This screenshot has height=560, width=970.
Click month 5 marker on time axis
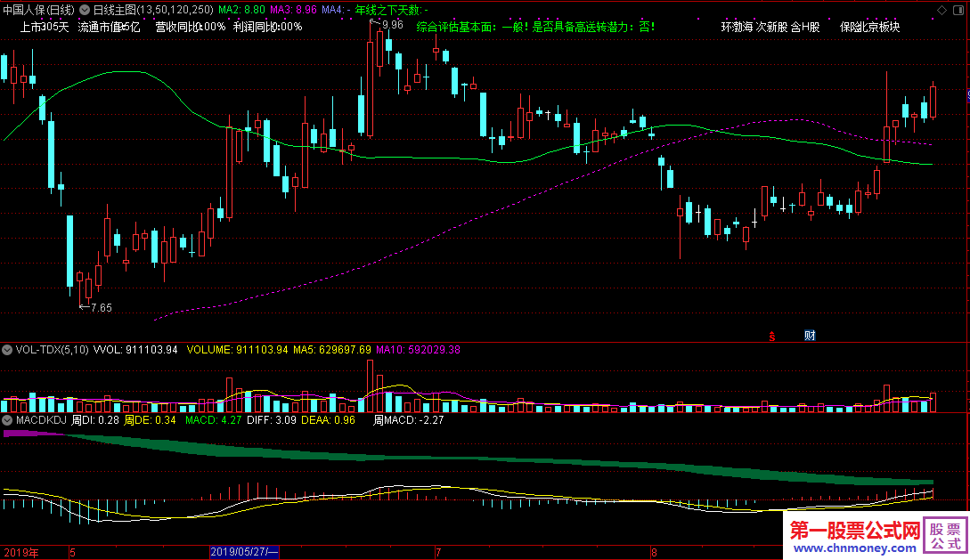pyautogui.click(x=72, y=553)
